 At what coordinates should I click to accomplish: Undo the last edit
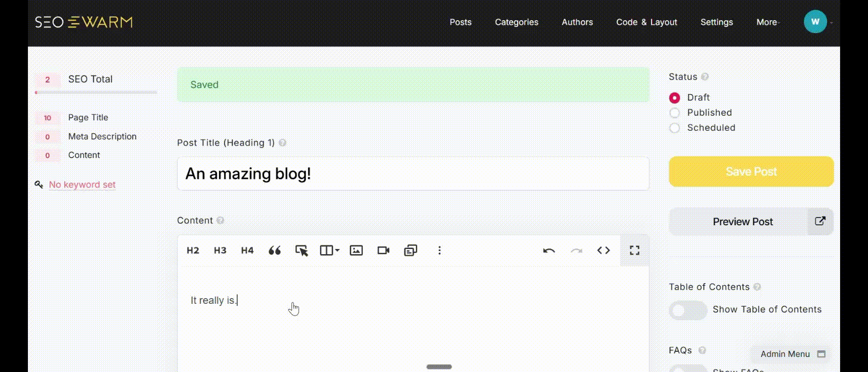(549, 251)
